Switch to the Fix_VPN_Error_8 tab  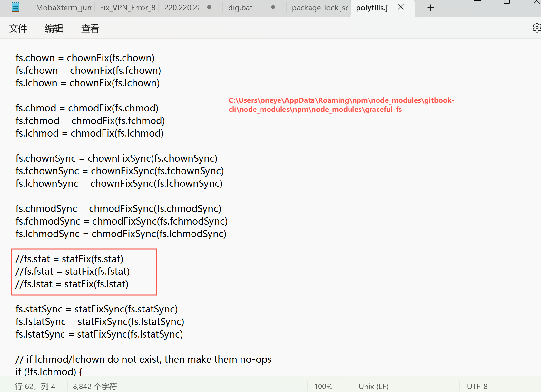[127, 8]
